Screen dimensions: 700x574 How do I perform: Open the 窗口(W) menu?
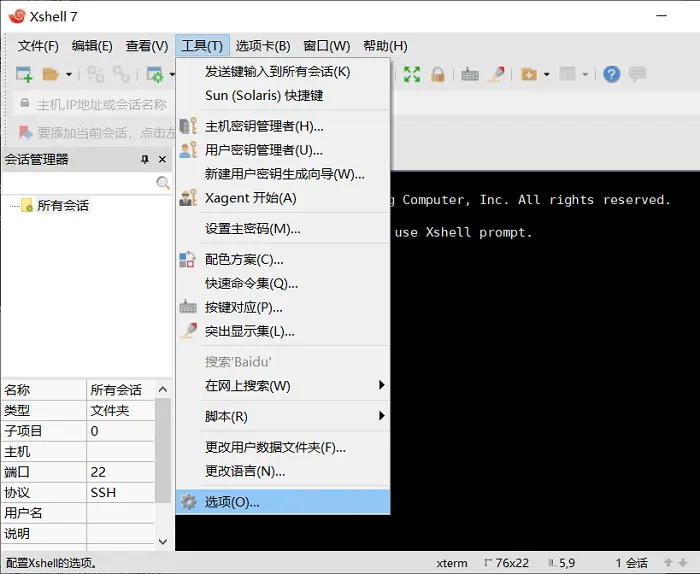pos(326,46)
